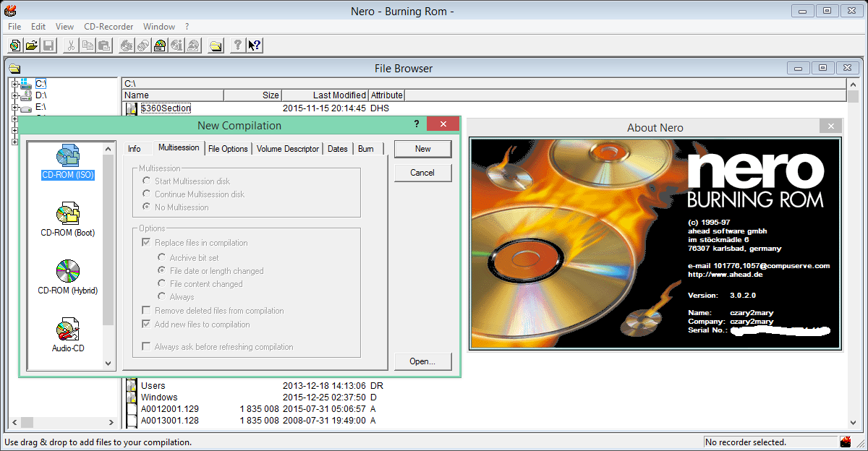Click the Open folder toolbar icon

[x=32, y=46]
